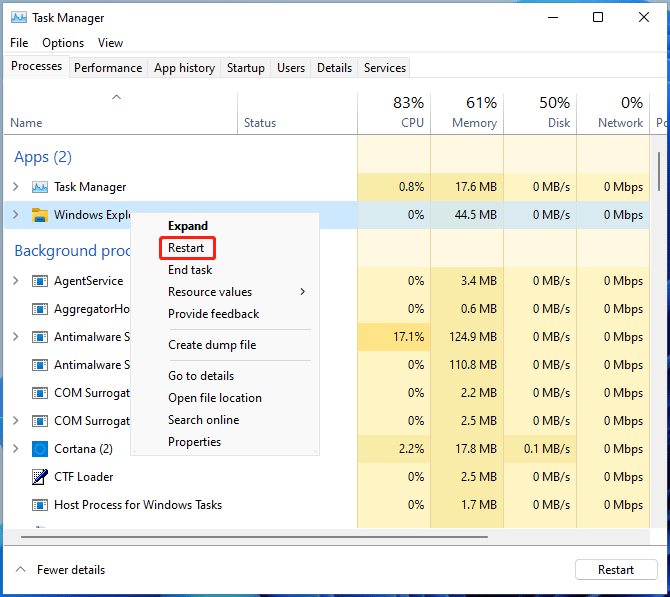Image resolution: width=670 pixels, height=597 pixels.
Task: Click the COM Surrogate 2.5 MB row icon
Action: [40, 421]
